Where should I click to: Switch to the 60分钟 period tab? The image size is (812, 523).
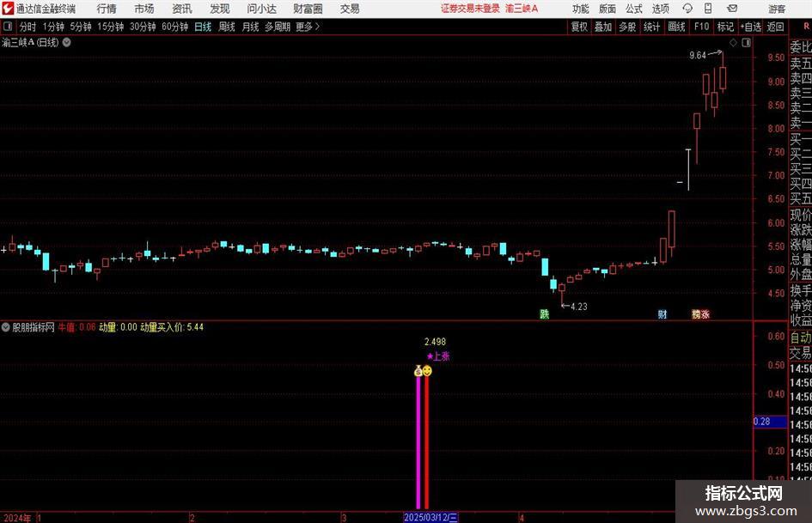pos(174,27)
